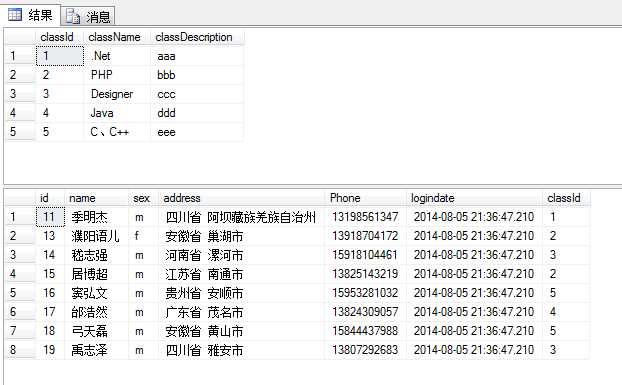Click the address 贵州省 安顺市
The width and height of the screenshot is (622, 385).
(241, 293)
